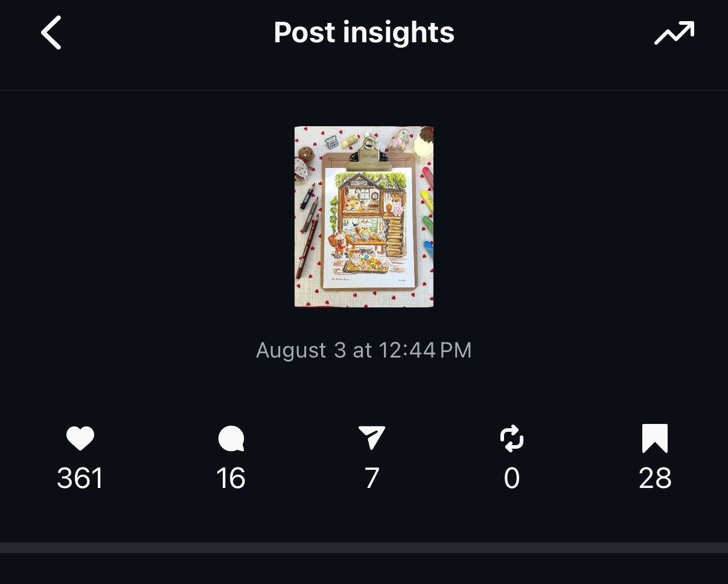Click the 28 saves count
This screenshot has height=584, width=728.
[x=655, y=478]
